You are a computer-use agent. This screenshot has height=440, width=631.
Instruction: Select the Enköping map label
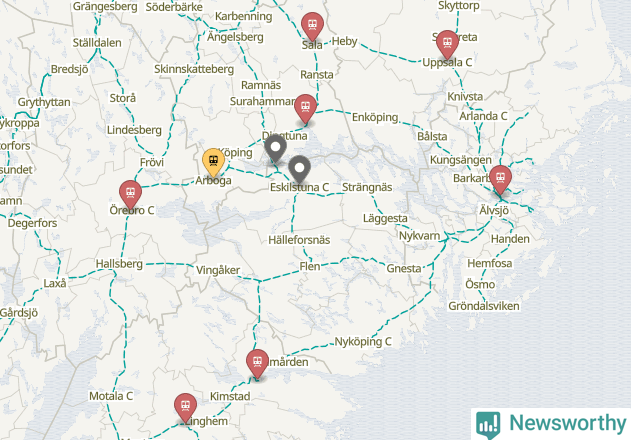pyautogui.click(x=375, y=117)
